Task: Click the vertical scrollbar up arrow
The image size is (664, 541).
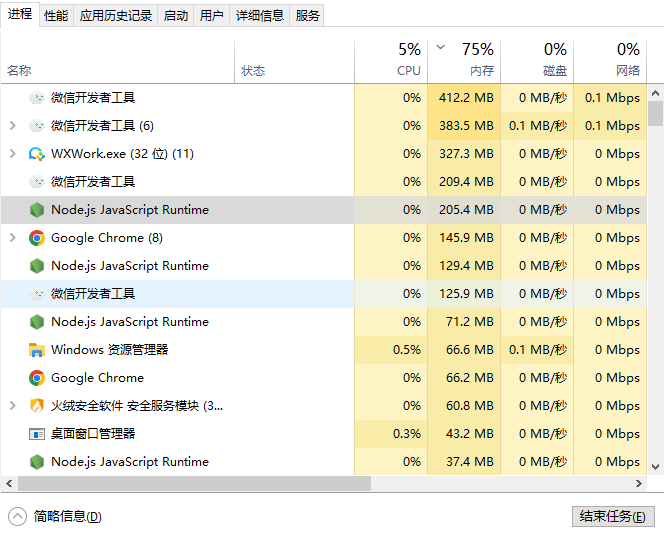Action: point(656,93)
